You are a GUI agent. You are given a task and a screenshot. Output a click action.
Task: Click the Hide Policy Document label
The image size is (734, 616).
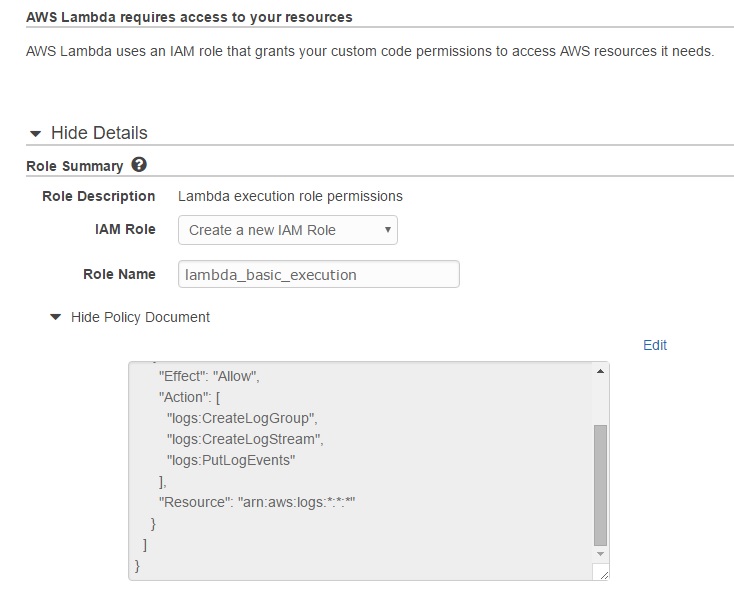pos(140,317)
